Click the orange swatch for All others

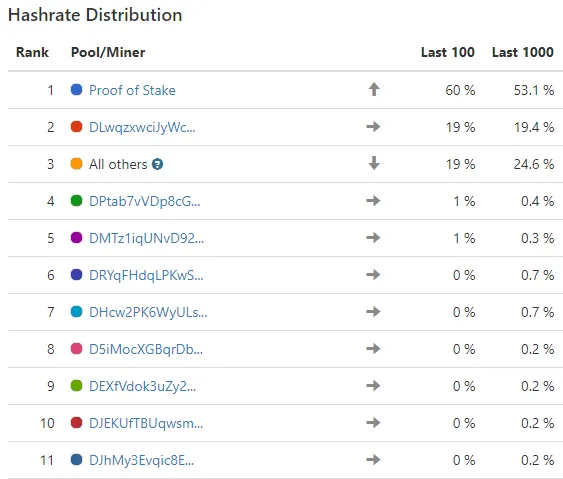pyautogui.click(x=76, y=163)
